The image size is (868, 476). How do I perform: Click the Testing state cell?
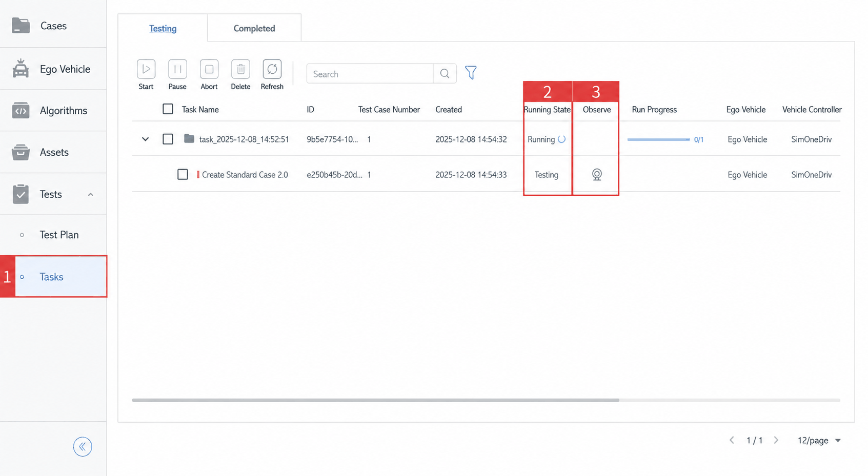(547, 175)
